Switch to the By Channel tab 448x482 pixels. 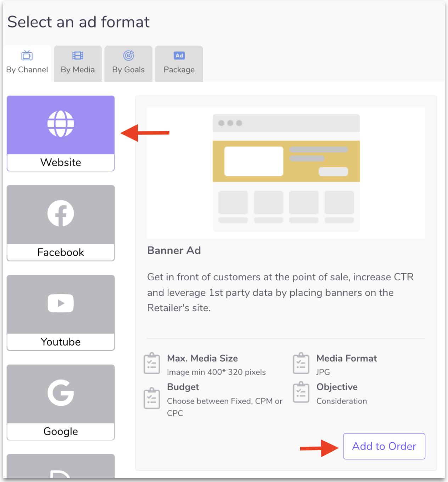[x=27, y=64]
